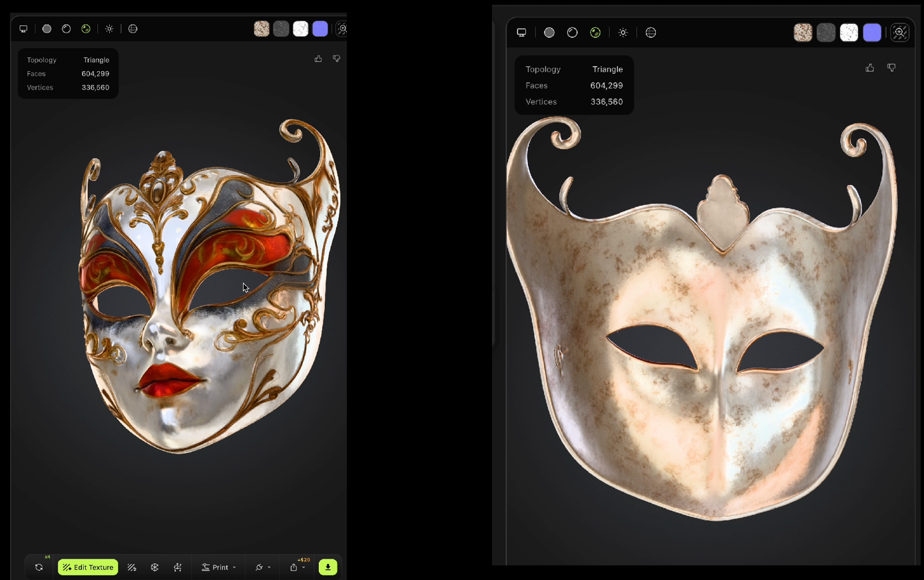Click the regenerate icon marked x4
The height and width of the screenshot is (580, 924).
pyautogui.click(x=39, y=567)
